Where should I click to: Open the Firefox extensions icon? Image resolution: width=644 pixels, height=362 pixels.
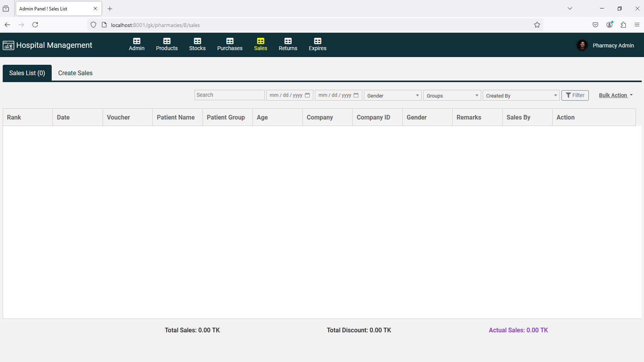pos(623,25)
